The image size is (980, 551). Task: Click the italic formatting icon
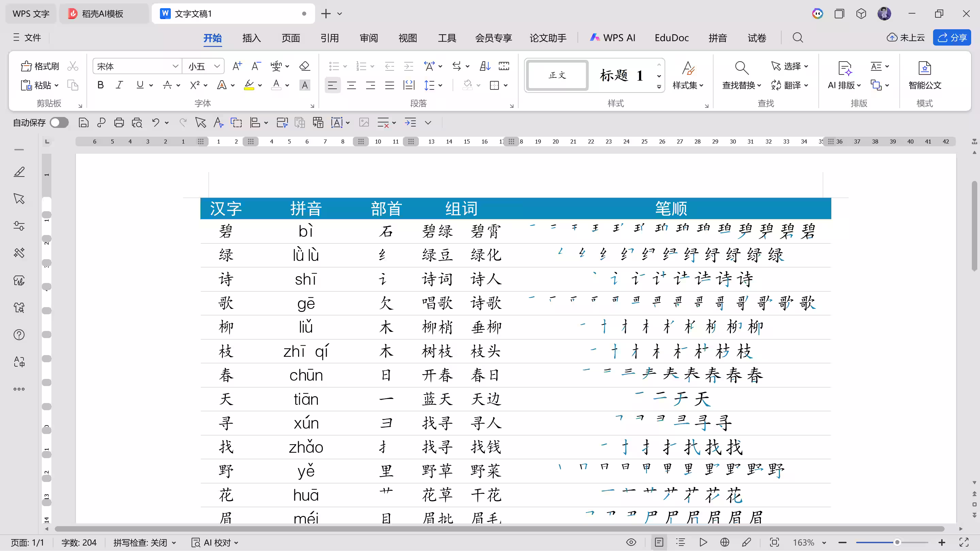119,85
